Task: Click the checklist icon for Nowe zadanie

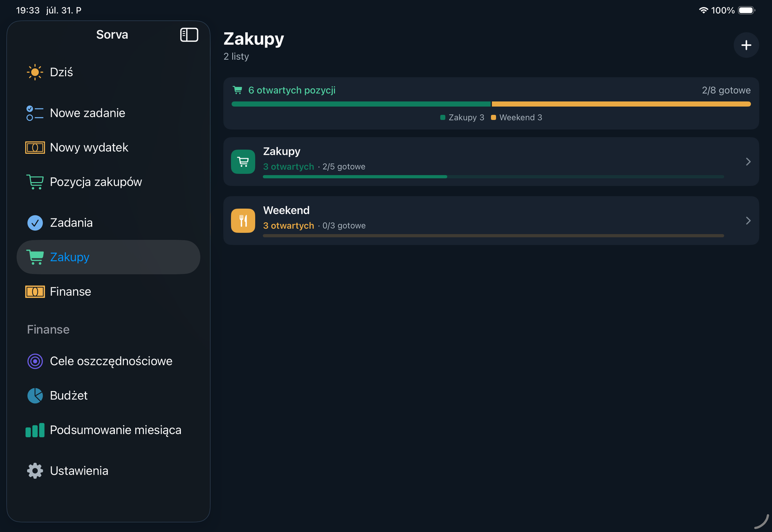Action: [35, 113]
